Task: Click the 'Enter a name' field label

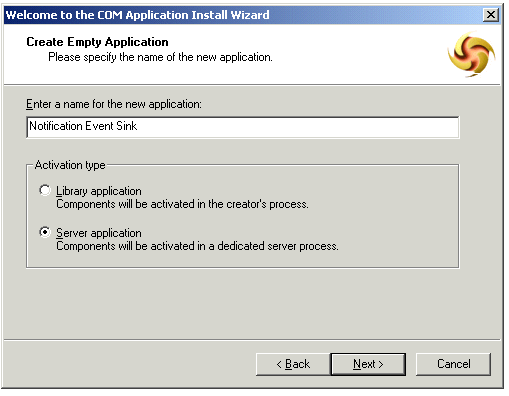Action: (114, 104)
